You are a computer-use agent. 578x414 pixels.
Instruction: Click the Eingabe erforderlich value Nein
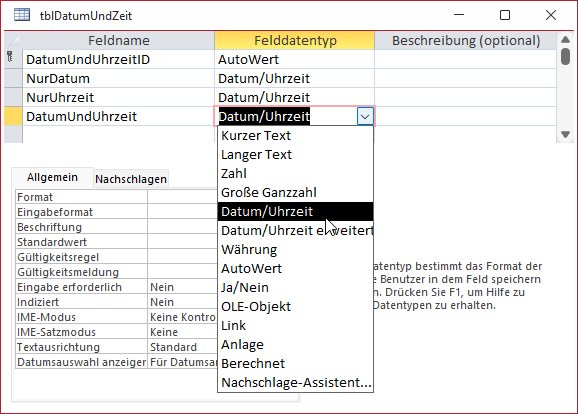(183, 287)
